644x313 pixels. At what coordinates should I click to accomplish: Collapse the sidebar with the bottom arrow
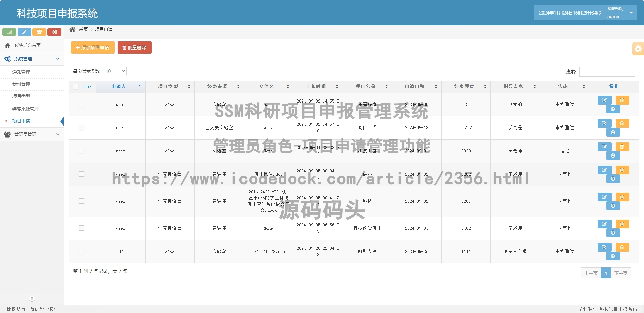tap(32, 298)
